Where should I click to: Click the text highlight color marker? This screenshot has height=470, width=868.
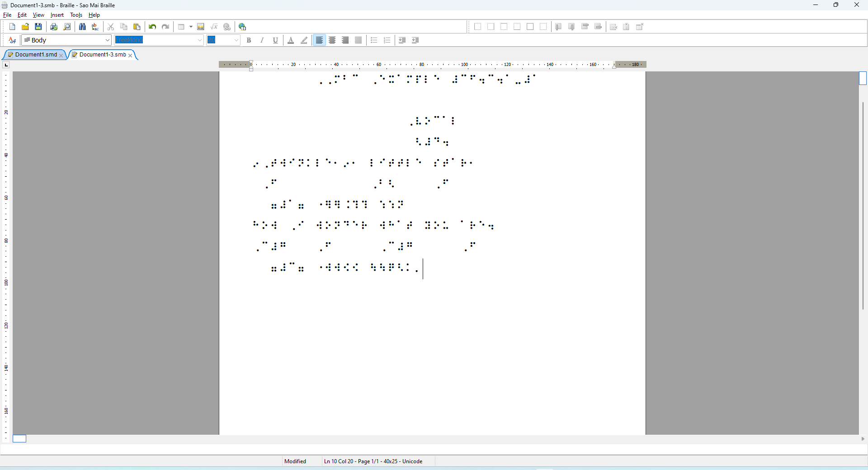point(304,40)
